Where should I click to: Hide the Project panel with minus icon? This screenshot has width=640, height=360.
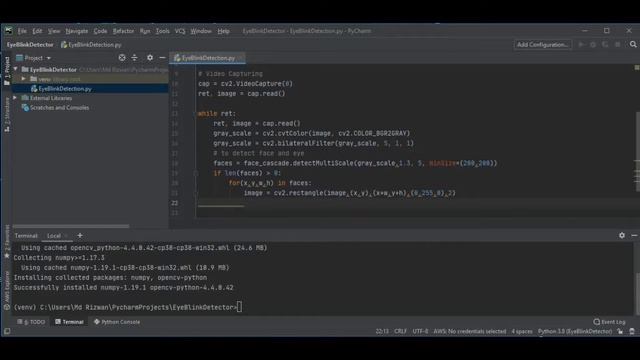[x=162, y=58]
